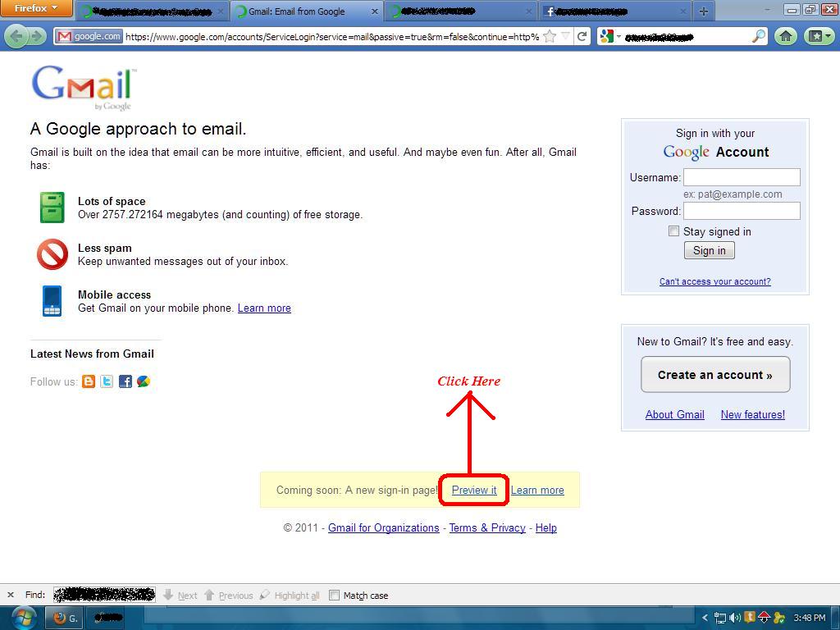Toggle Highlight all in find bar

pos(290,596)
